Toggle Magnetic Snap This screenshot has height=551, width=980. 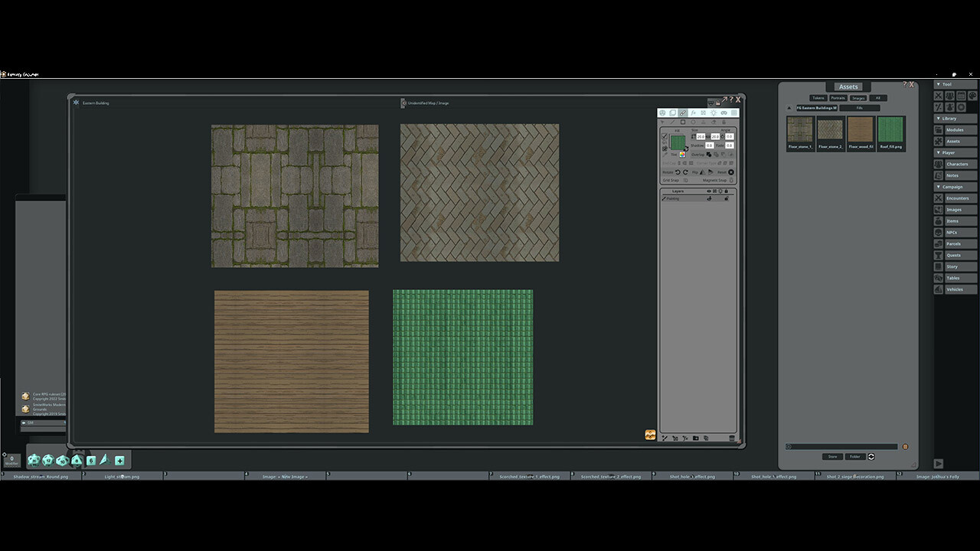click(x=730, y=181)
